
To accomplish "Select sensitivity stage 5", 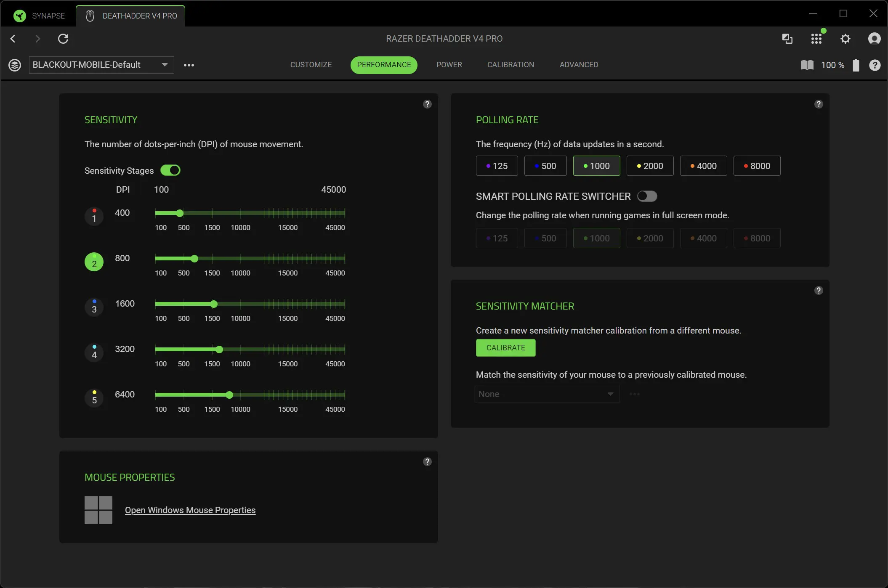I will [94, 398].
